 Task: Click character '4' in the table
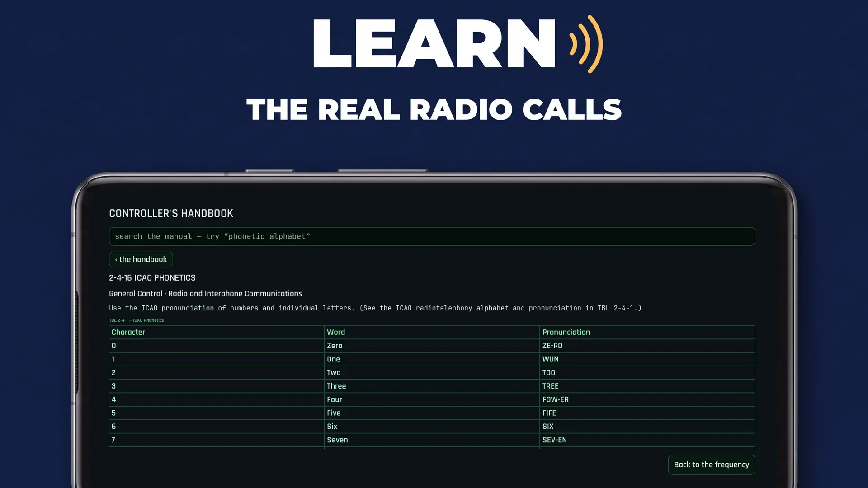[x=217, y=399]
